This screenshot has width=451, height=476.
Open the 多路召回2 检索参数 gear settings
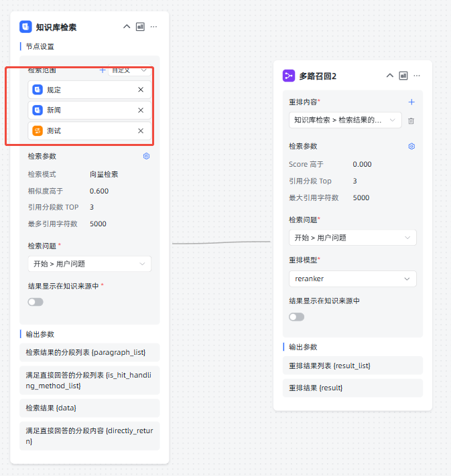(411, 146)
